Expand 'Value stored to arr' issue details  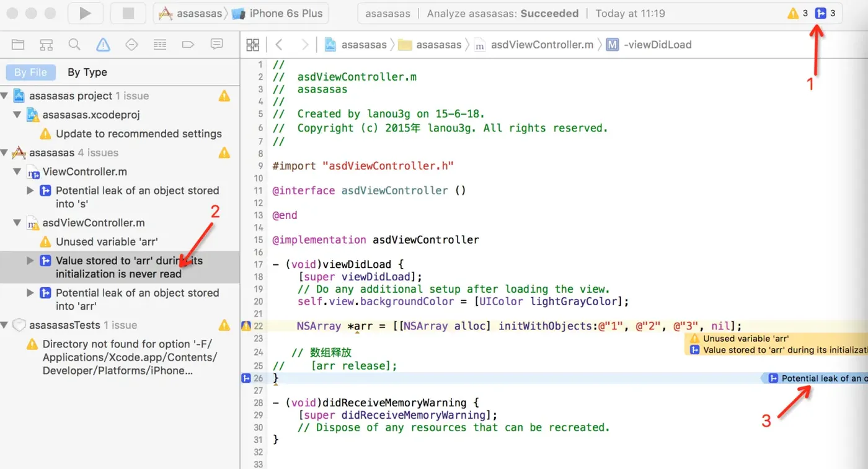[x=30, y=261]
